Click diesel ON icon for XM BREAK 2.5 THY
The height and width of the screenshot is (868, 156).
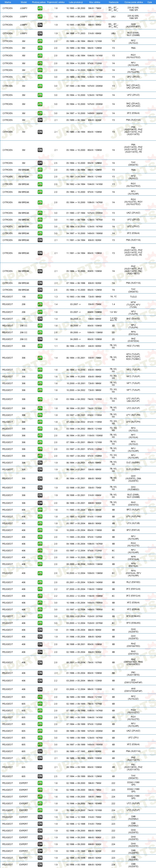click(x=40, y=290)
